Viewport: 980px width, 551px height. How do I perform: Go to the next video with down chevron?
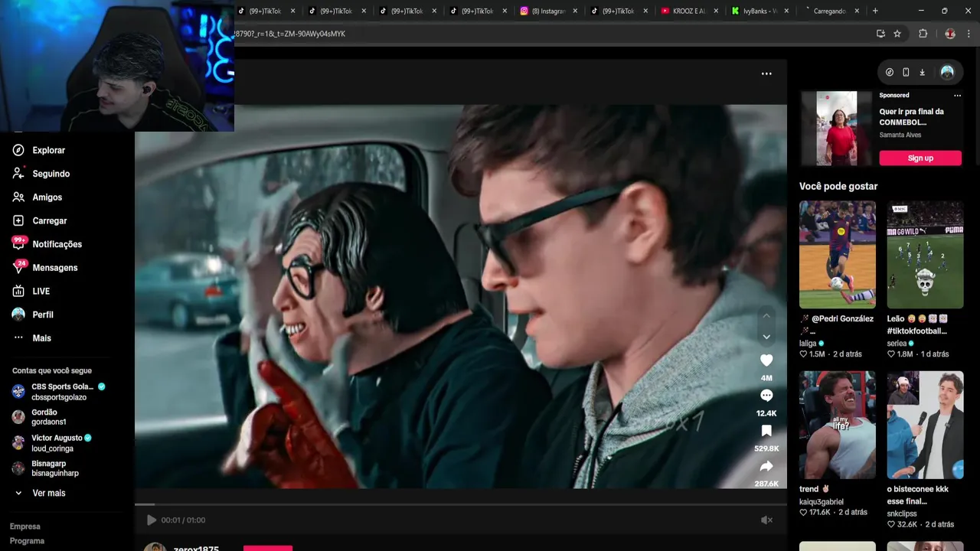pos(766,337)
